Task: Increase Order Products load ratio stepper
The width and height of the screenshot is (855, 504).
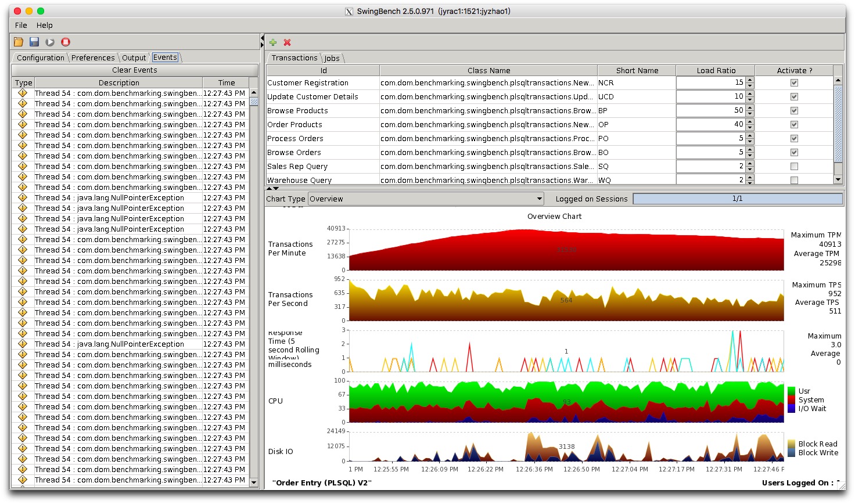Action: pyautogui.click(x=750, y=122)
